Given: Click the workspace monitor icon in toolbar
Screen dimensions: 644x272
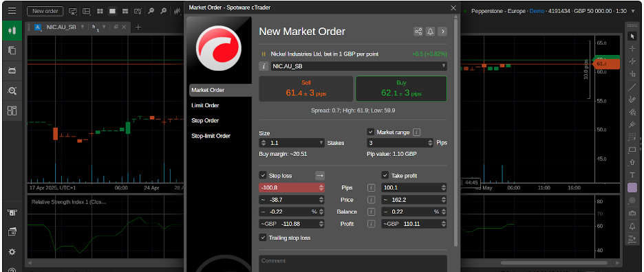Looking at the screenshot, I should click(x=73, y=11).
